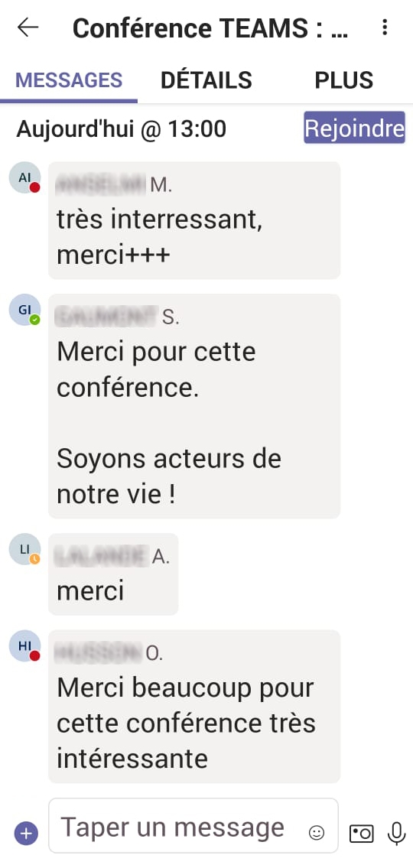
Task: Tap the camera icon
Action: [362, 833]
